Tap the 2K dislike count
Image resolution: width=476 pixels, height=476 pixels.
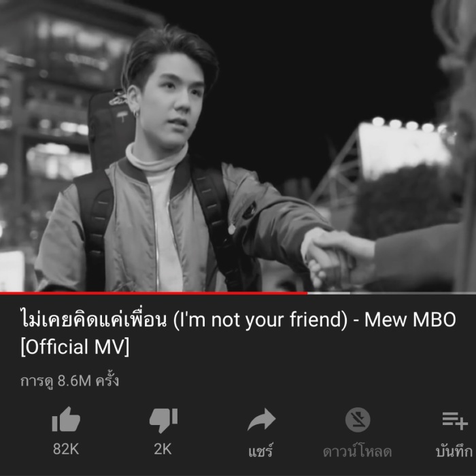tap(163, 449)
